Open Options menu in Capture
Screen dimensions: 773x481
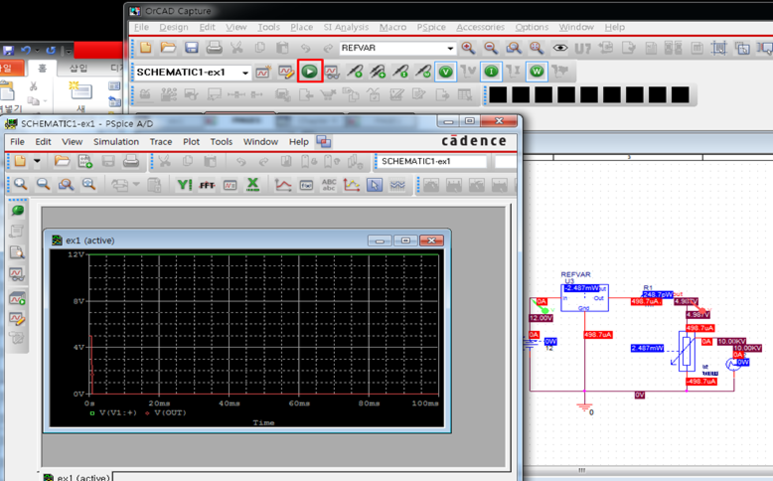[531, 27]
